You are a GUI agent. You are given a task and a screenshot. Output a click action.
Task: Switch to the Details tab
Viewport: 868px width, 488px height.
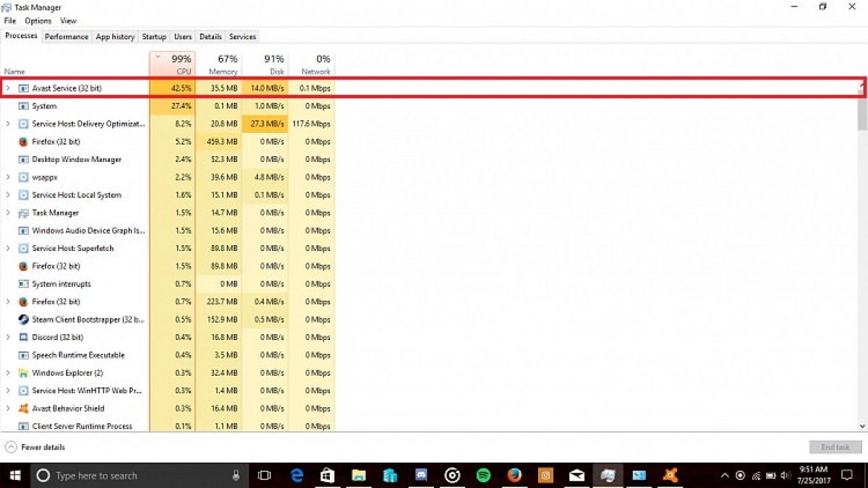[x=210, y=37]
